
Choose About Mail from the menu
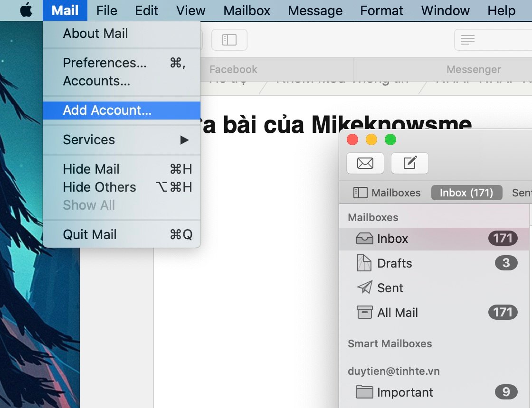click(x=122, y=34)
